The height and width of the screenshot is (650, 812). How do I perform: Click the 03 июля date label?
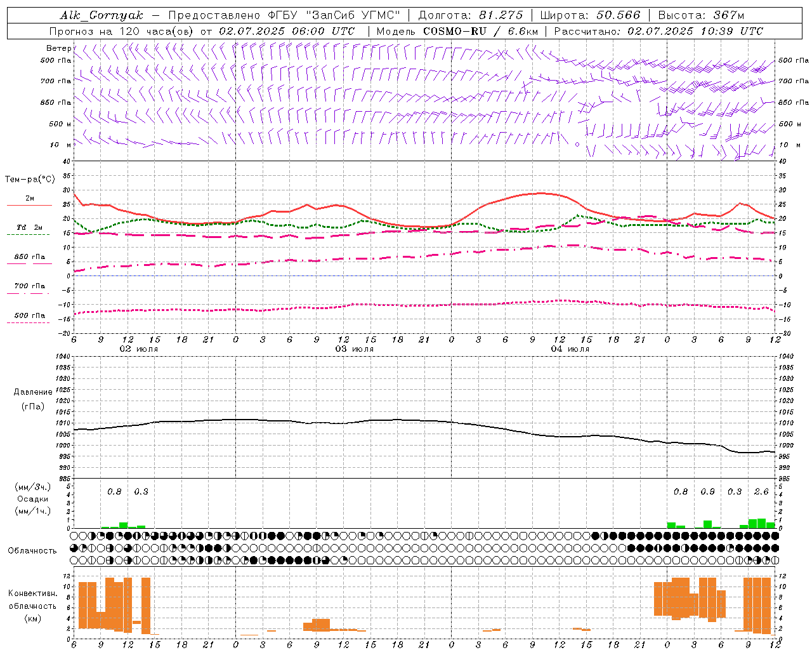355,349
